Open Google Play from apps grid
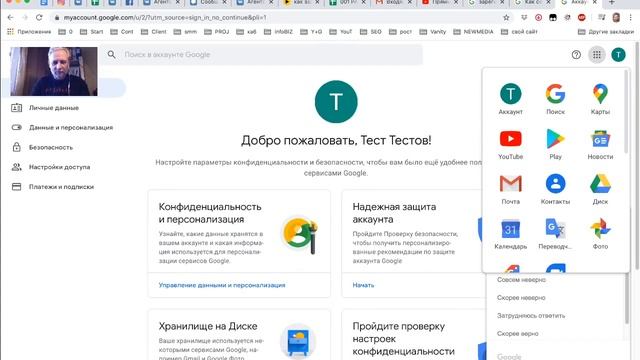The image size is (640, 360). [555, 144]
